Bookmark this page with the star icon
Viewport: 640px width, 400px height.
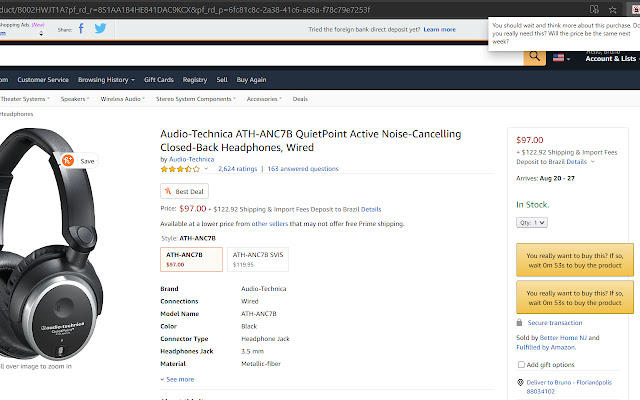point(613,9)
